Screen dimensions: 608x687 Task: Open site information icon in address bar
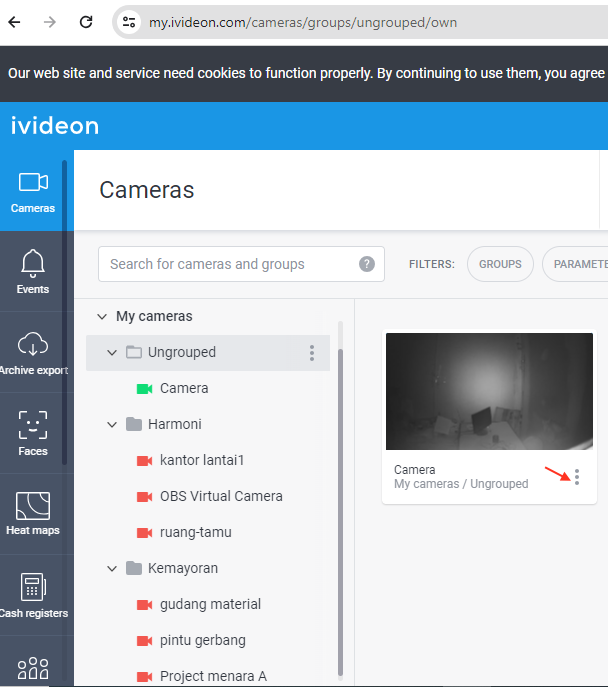[129, 22]
